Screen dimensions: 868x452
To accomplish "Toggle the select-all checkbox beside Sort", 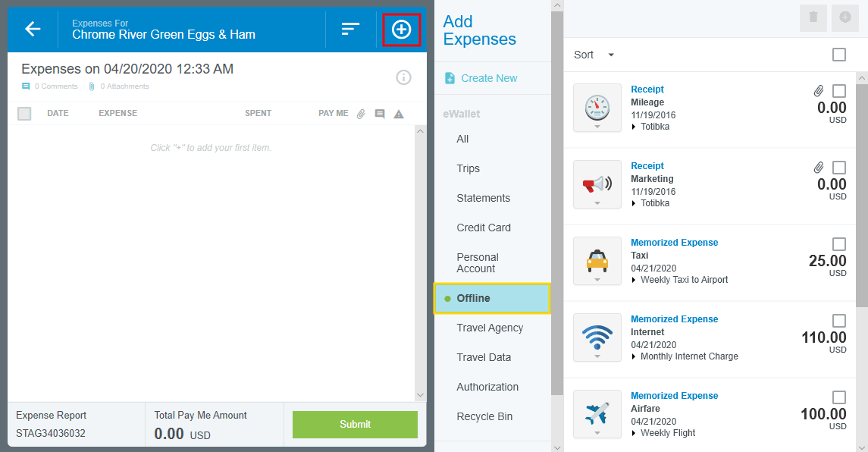I will click(838, 55).
